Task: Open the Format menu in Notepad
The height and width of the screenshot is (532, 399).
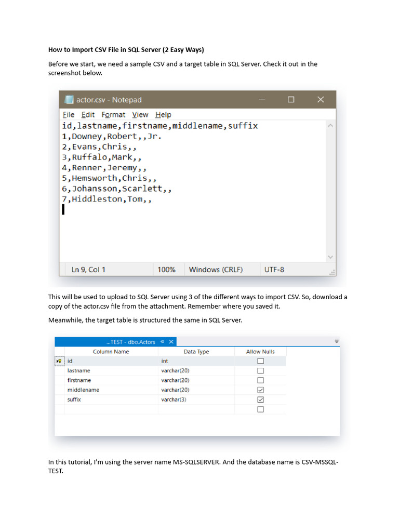Action: tap(113, 115)
